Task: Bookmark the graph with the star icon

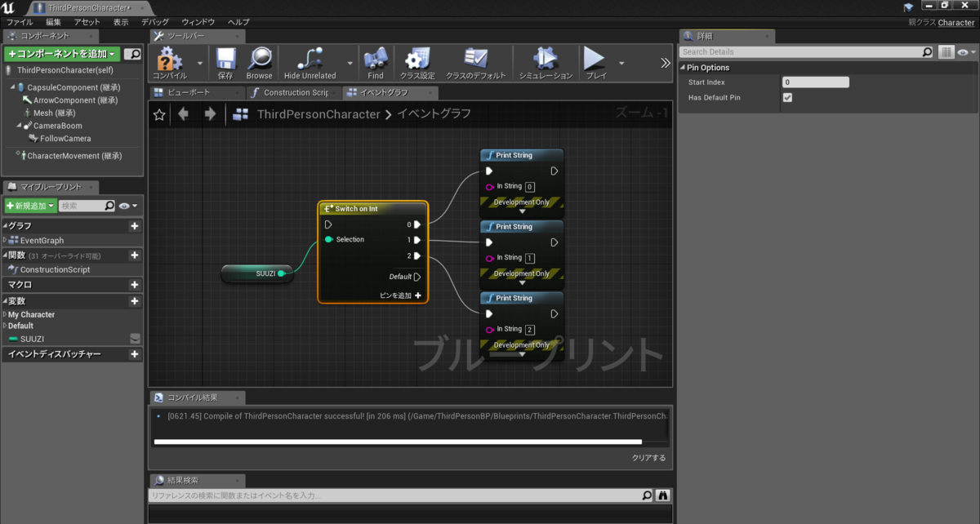Action: [x=159, y=114]
